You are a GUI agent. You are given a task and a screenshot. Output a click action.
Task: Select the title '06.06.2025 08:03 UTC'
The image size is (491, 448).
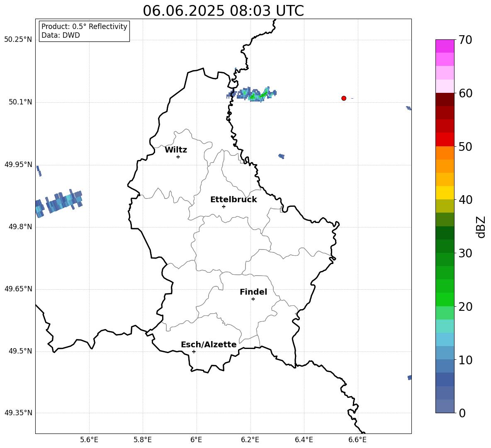[x=223, y=11]
